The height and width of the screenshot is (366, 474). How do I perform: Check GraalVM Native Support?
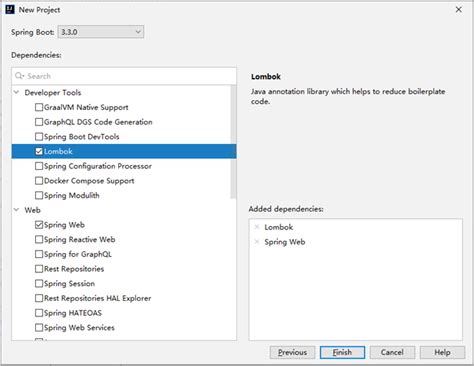pyautogui.click(x=39, y=107)
